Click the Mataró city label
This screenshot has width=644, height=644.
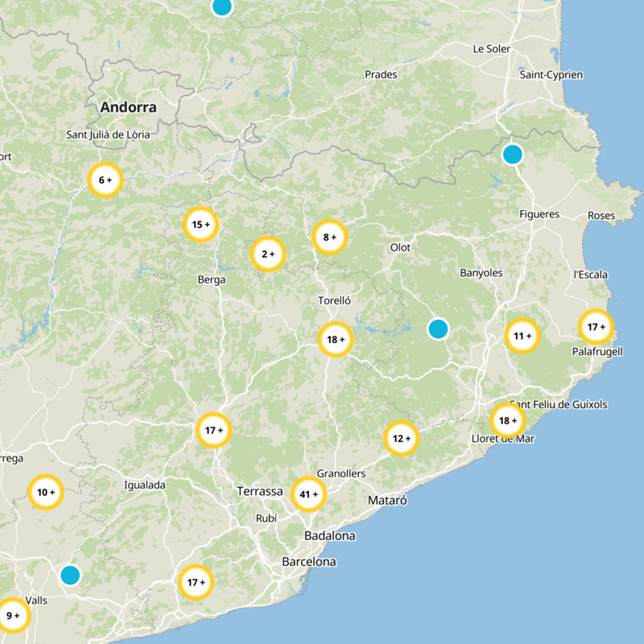[x=387, y=500]
